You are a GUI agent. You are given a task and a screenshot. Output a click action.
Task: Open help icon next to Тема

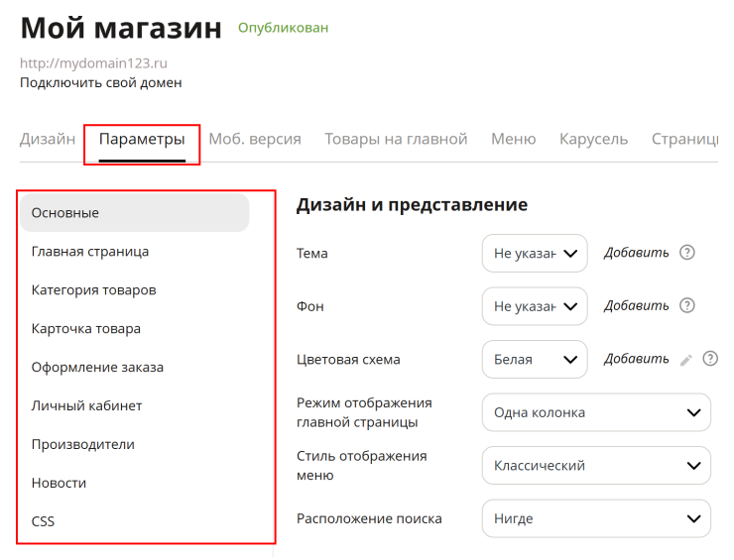pos(686,253)
